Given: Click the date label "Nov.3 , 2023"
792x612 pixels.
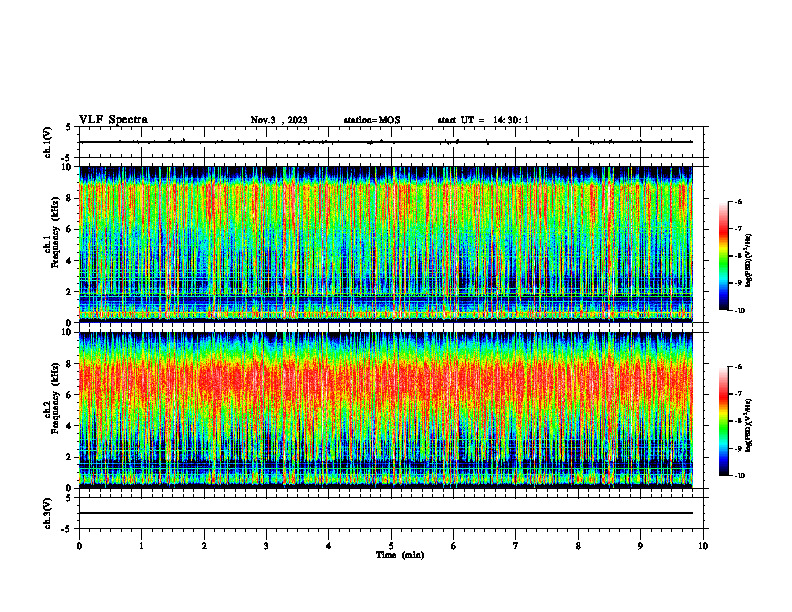Looking at the screenshot, I should (279, 120).
